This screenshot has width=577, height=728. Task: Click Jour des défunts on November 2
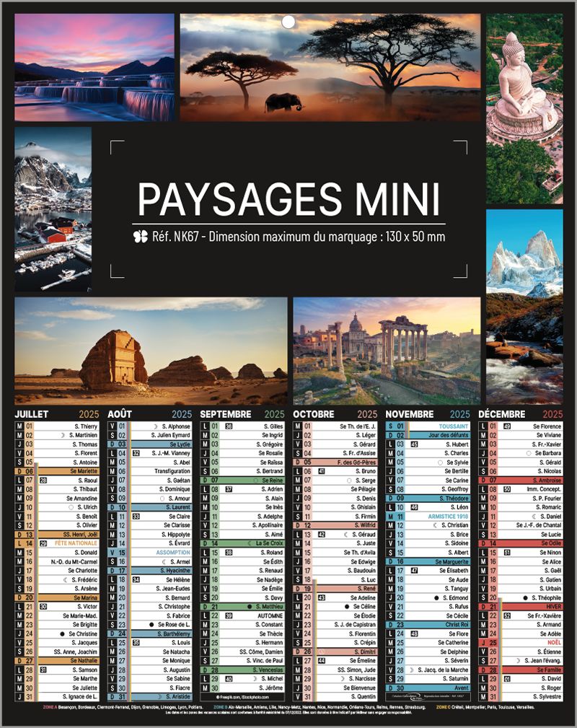tap(449, 435)
